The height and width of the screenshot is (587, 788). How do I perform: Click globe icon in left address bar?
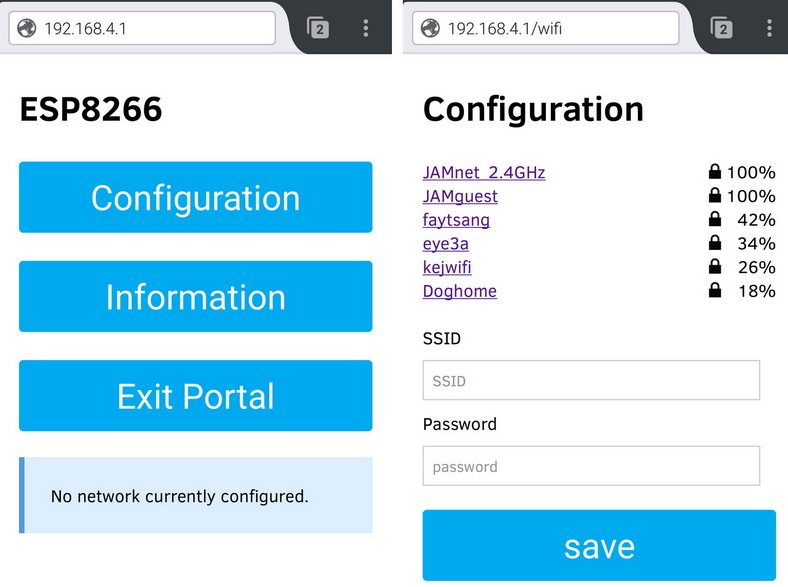pyautogui.click(x=28, y=28)
